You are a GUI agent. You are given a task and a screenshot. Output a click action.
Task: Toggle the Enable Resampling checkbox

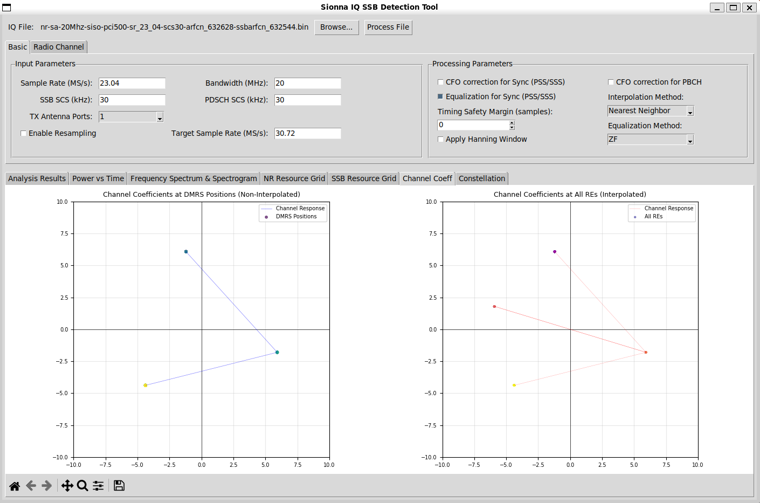pos(24,133)
